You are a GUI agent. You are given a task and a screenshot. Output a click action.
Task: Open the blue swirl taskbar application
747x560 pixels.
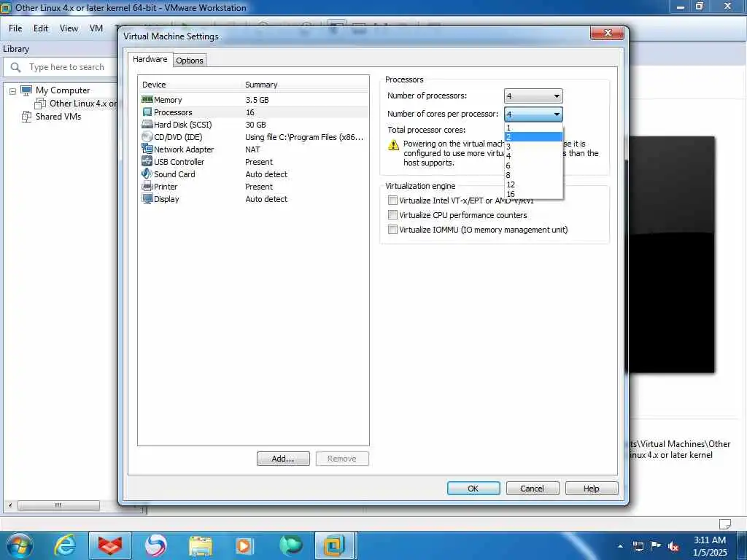(155, 545)
